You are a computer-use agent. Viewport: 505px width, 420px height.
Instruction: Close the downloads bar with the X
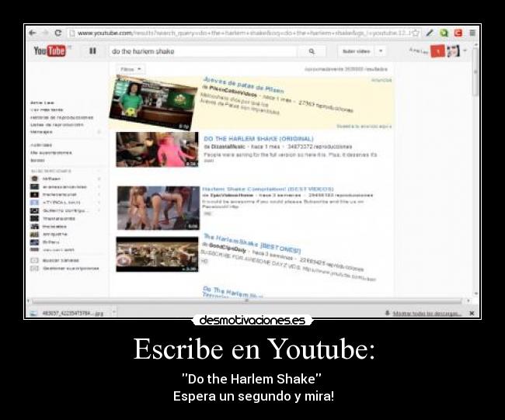pos(472,313)
